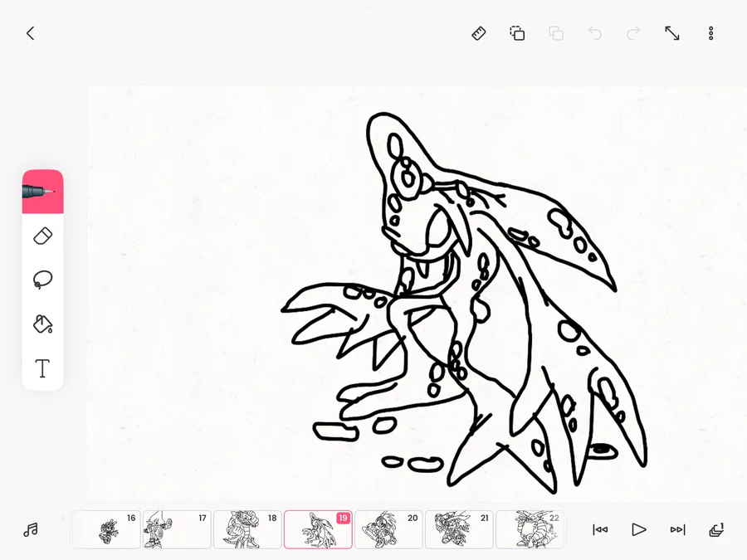The height and width of the screenshot is (560, 747).
Task: Select the pen tool
Action: point(43,192)
